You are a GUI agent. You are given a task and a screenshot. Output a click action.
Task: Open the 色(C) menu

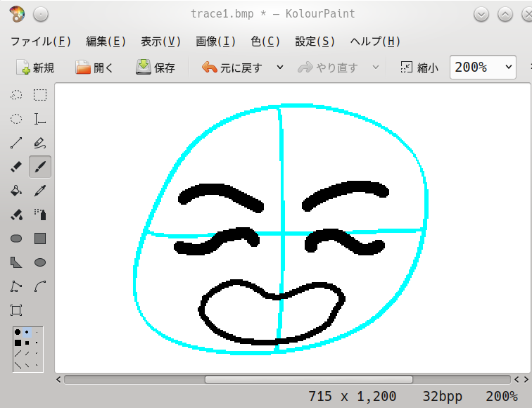[x=265, y=42]
